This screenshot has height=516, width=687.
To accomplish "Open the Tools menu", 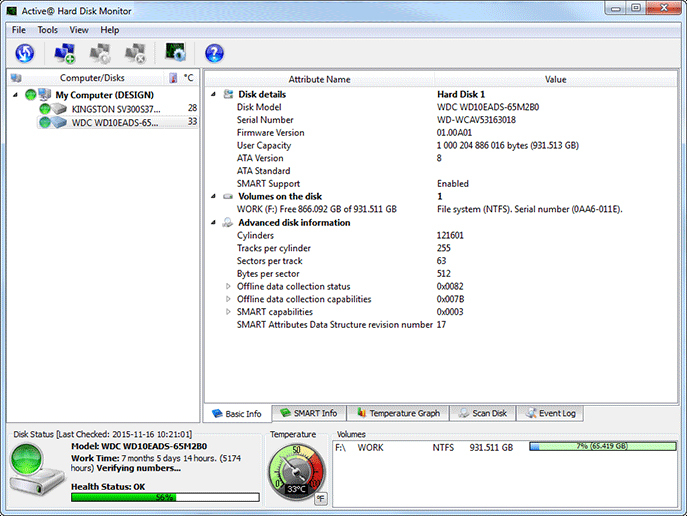I will tap(47, 30).
